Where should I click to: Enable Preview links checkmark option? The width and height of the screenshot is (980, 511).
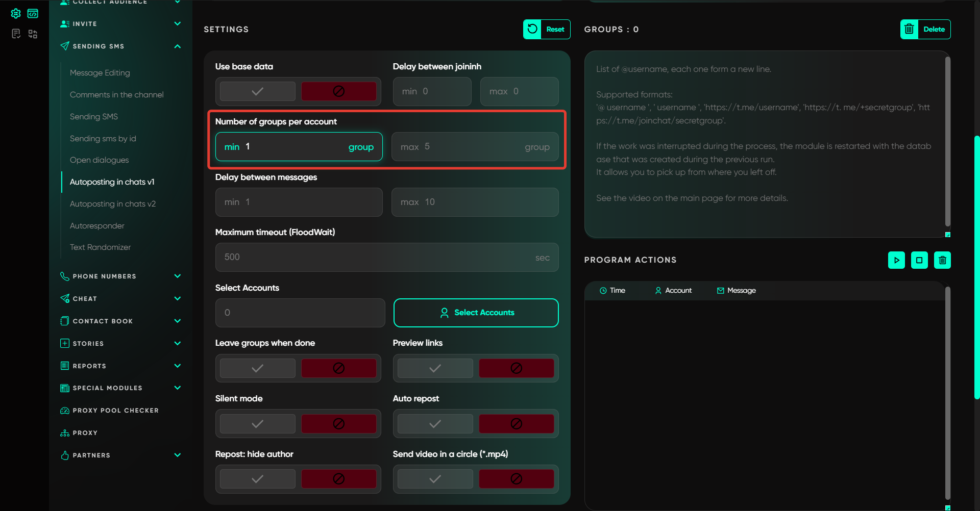pyautogui.click(x=435, y=368)
